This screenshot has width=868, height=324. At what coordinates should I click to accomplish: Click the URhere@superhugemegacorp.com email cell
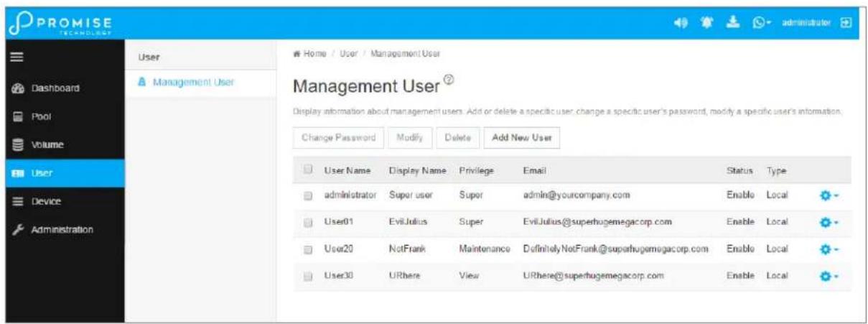[x=593, y=277]
